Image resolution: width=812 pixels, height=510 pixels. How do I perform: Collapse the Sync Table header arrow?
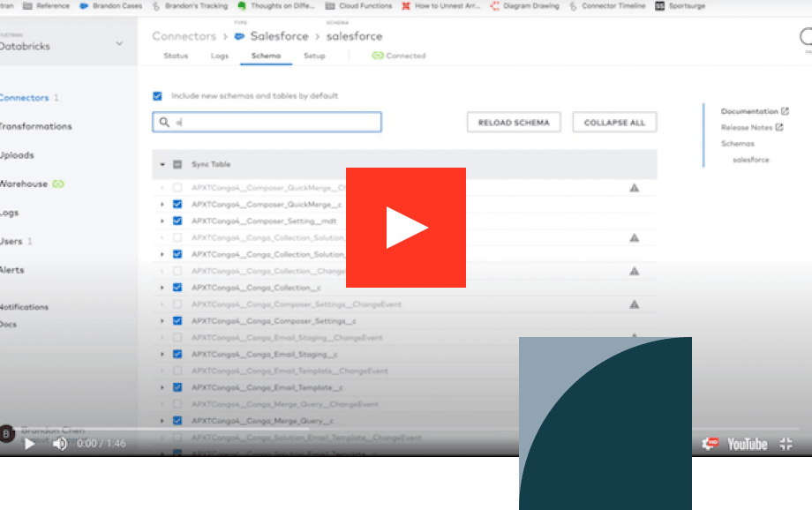coord(162,165)
